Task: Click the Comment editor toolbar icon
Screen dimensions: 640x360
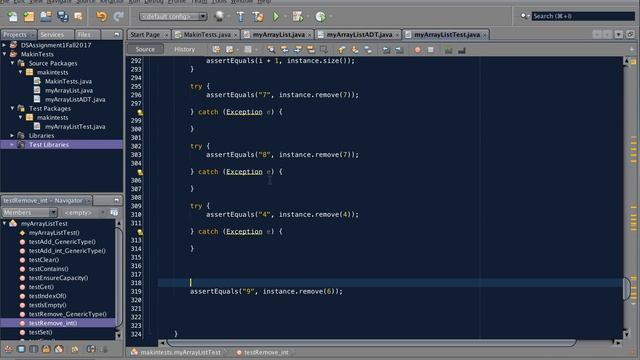Action: pyautogui.click(x=449, y=50)
